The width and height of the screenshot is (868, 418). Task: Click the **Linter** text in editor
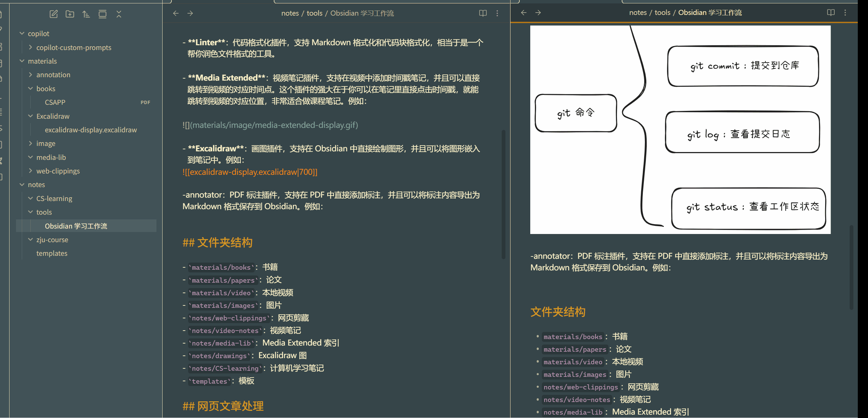[206, 43]
